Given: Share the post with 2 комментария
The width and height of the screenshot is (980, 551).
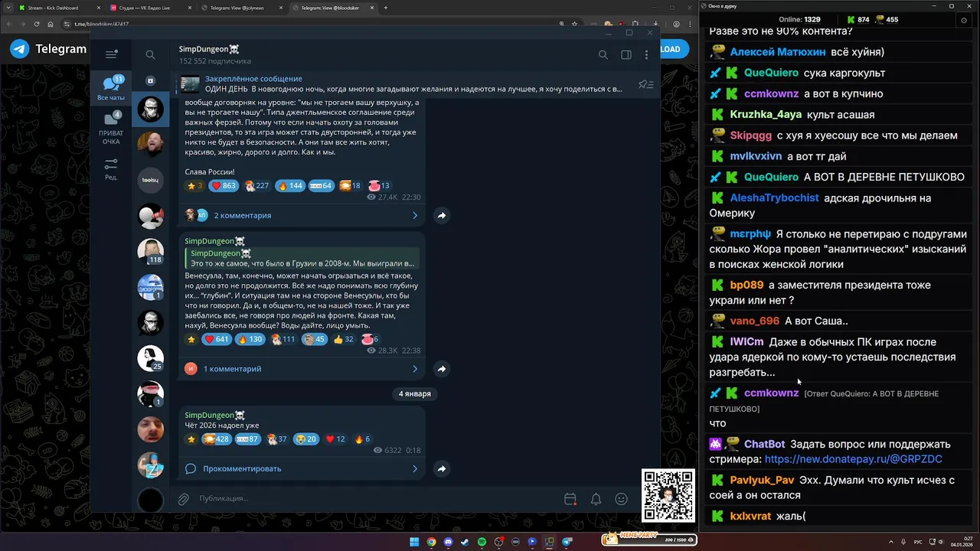Looking at the screenshot, I should point(442,216).
